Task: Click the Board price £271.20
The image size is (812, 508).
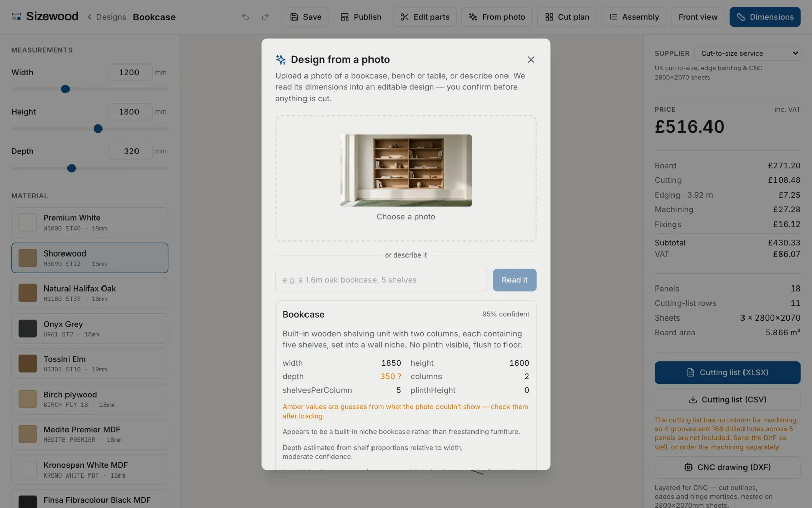Action: click(x=784, y=166)
